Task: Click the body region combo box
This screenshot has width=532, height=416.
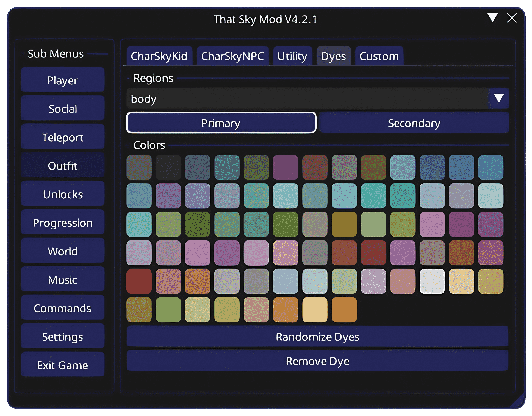Action: 307,99
